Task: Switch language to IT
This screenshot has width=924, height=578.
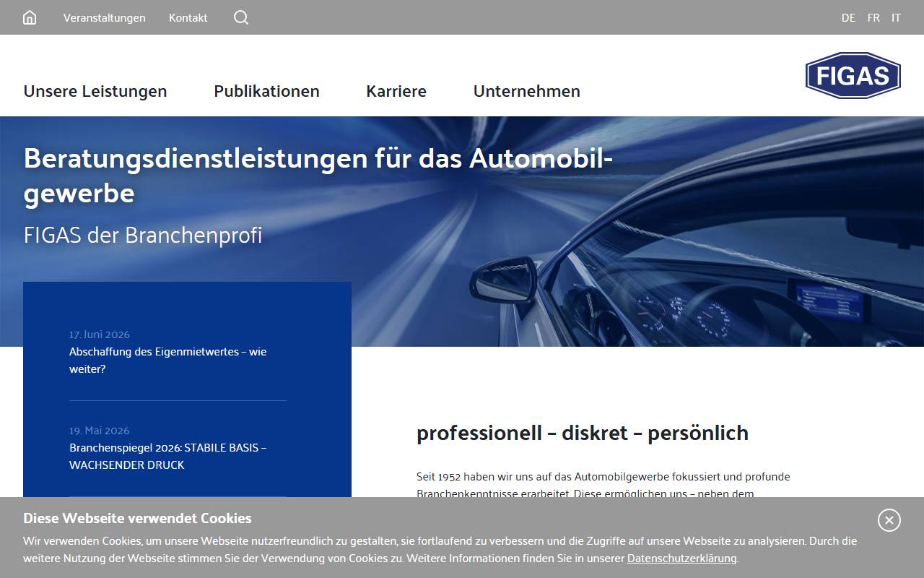Action: [896, 18]
